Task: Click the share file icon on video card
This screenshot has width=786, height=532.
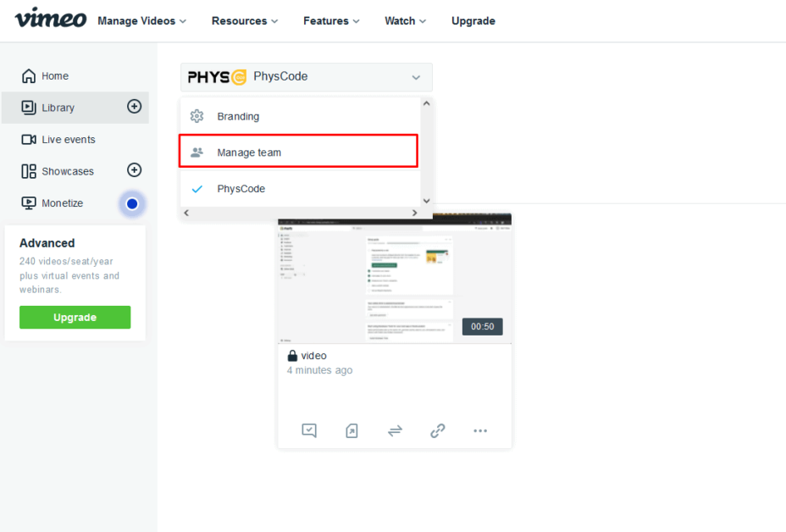Action: click(351, 430)
